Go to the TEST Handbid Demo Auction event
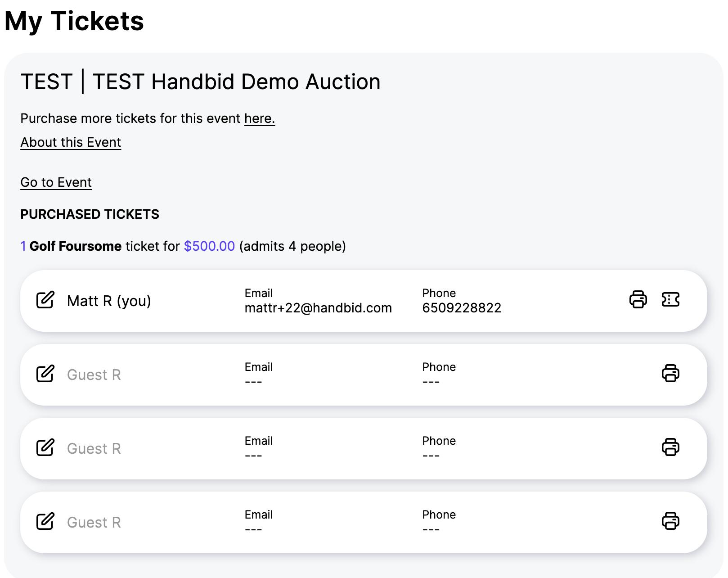The image size is (728, 578). click(56, 182)
